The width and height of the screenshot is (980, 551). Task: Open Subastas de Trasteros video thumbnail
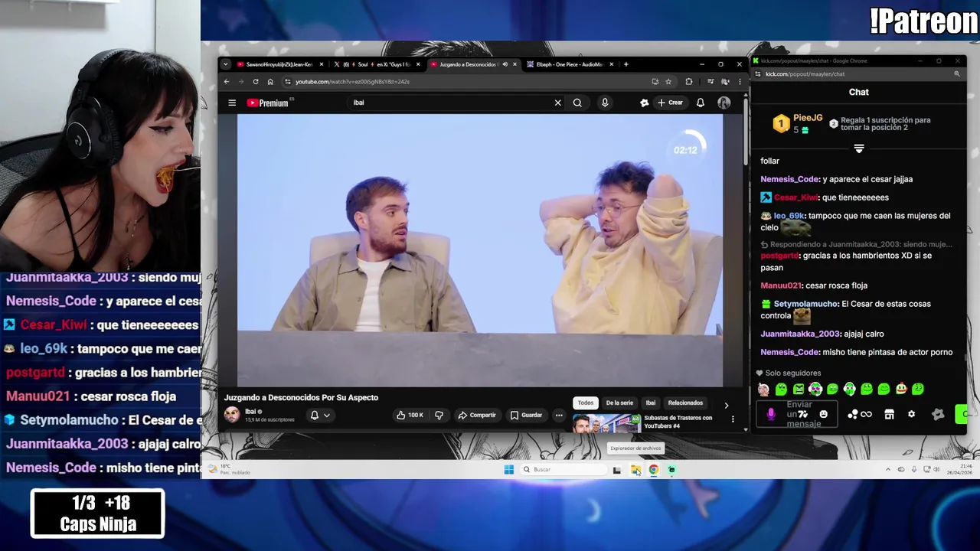coord(606,423)
